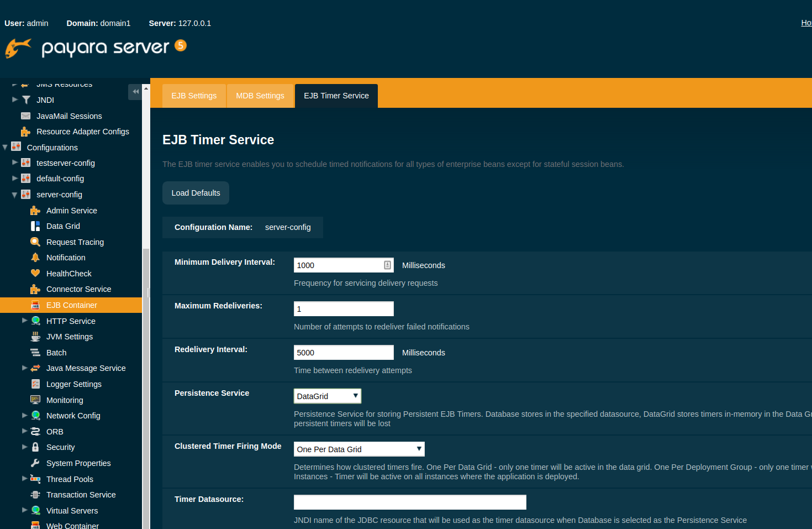The width and height of the screenshot is (812, 529).
Task: Expand the default-config node
Action: 15,178
